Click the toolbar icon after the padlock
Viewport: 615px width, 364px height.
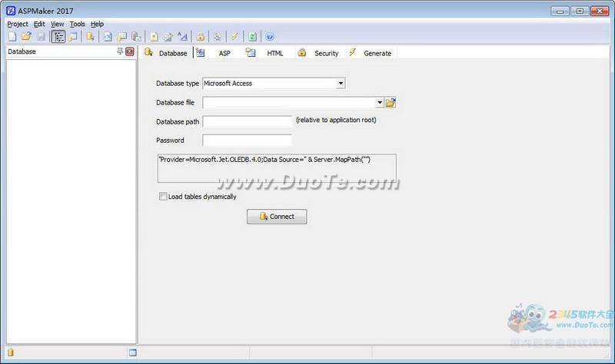tap(218, 37)
